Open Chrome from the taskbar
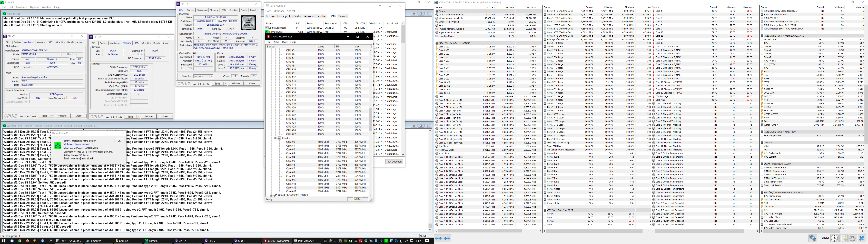Viewport: 868px width, 244px height. click(19, 241)
